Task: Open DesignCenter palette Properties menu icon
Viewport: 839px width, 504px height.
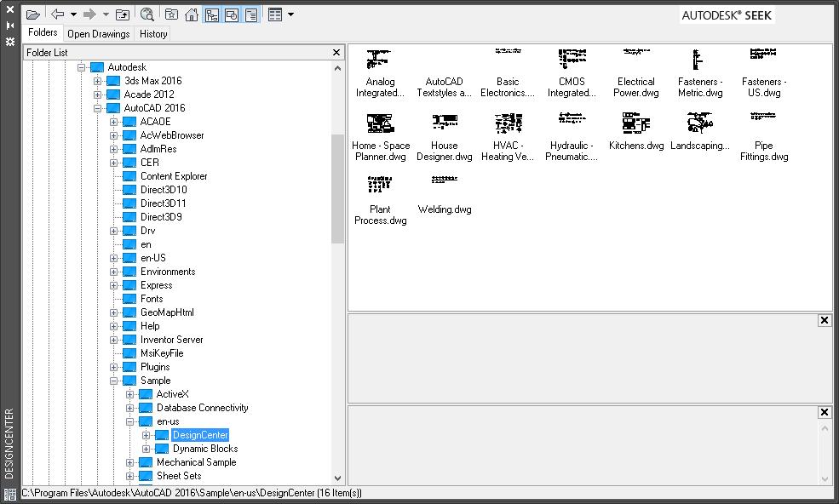Action: click(10, 41)
